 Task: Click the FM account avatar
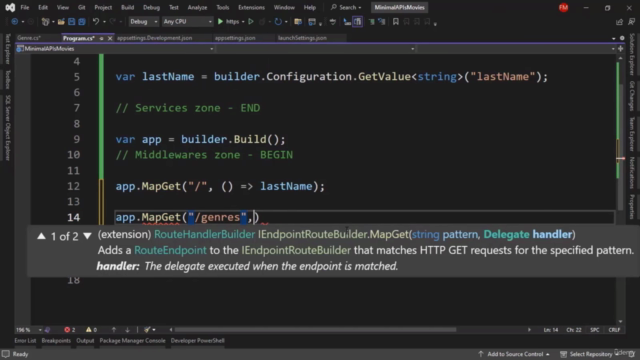tap(564, 7)
